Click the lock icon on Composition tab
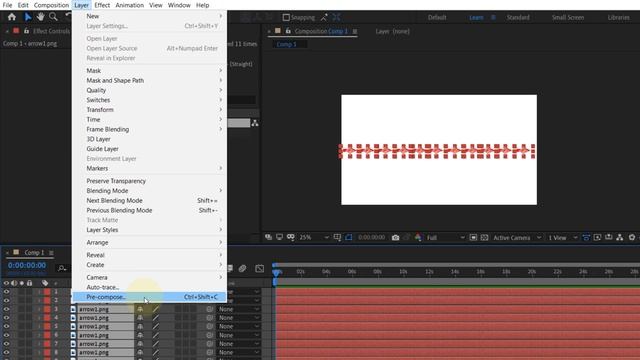This screenshot has width=640, height=360. [288, 31]
